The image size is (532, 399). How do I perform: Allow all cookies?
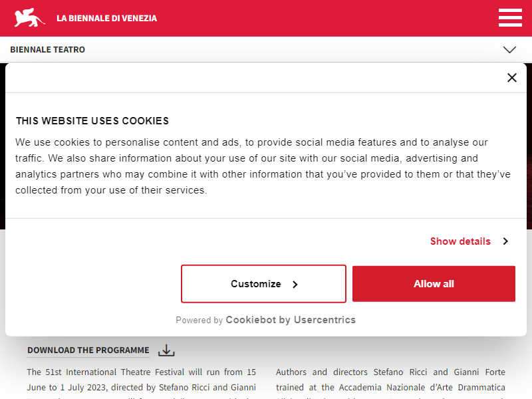pos(434,284)
